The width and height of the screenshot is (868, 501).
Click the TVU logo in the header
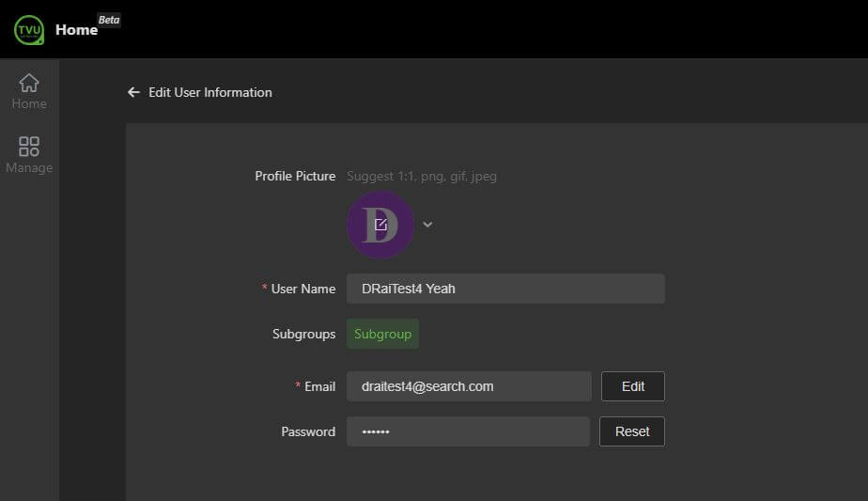[x=28, y=29]
